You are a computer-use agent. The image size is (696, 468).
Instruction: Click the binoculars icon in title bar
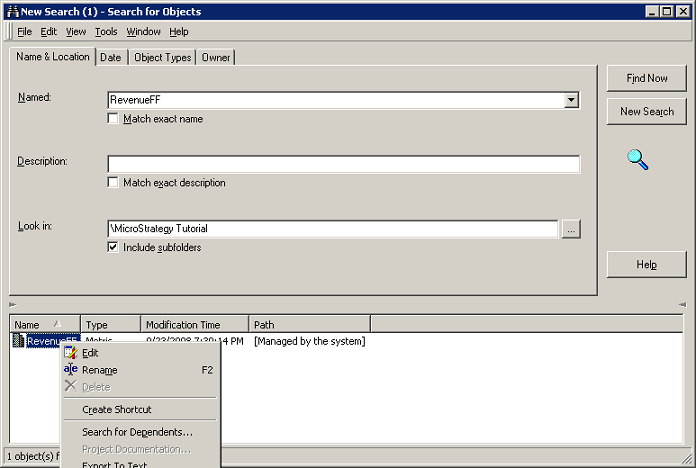(x=11, y=12)
